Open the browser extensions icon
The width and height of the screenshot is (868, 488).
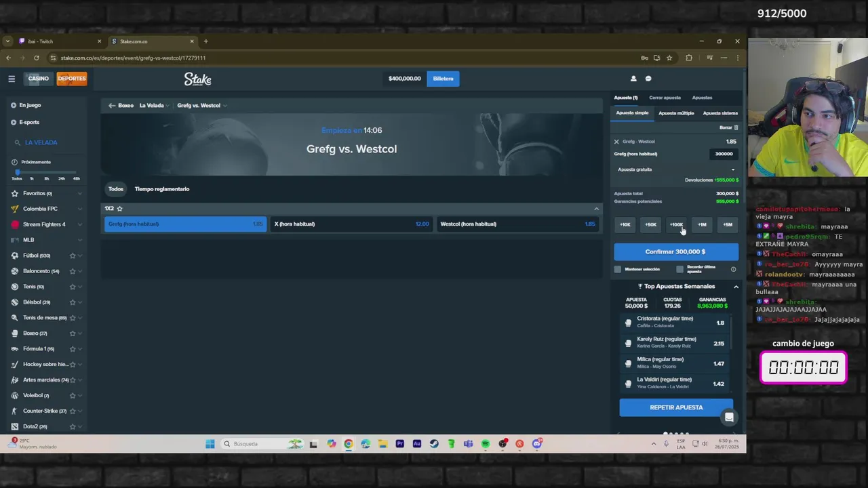pos(689,58)
